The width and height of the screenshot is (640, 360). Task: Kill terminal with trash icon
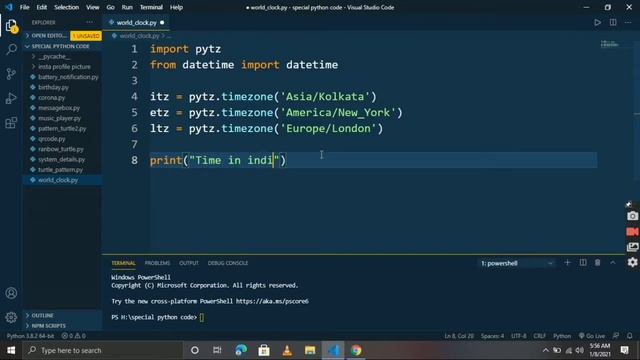coord(598,263)
